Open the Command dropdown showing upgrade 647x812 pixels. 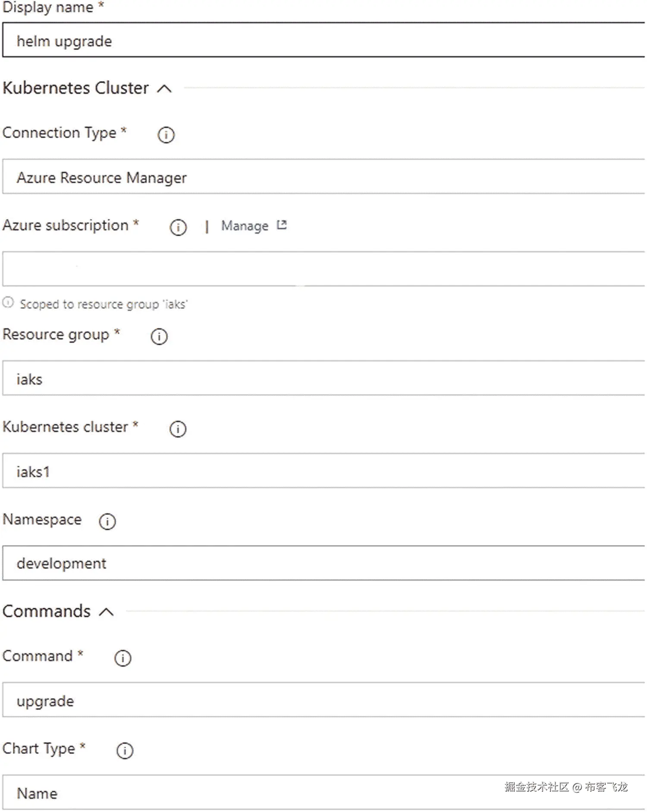tap(323, 700)
